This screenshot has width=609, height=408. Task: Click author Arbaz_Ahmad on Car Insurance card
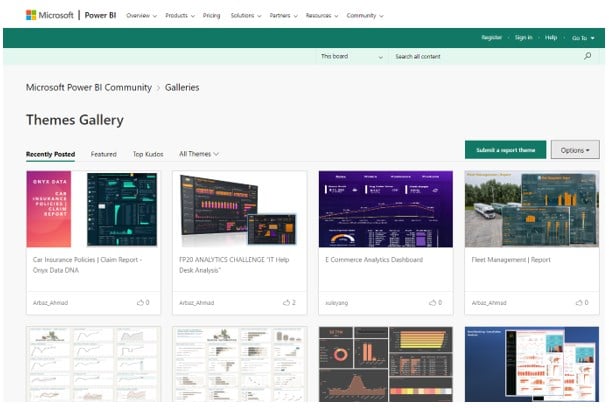point(50,303)
